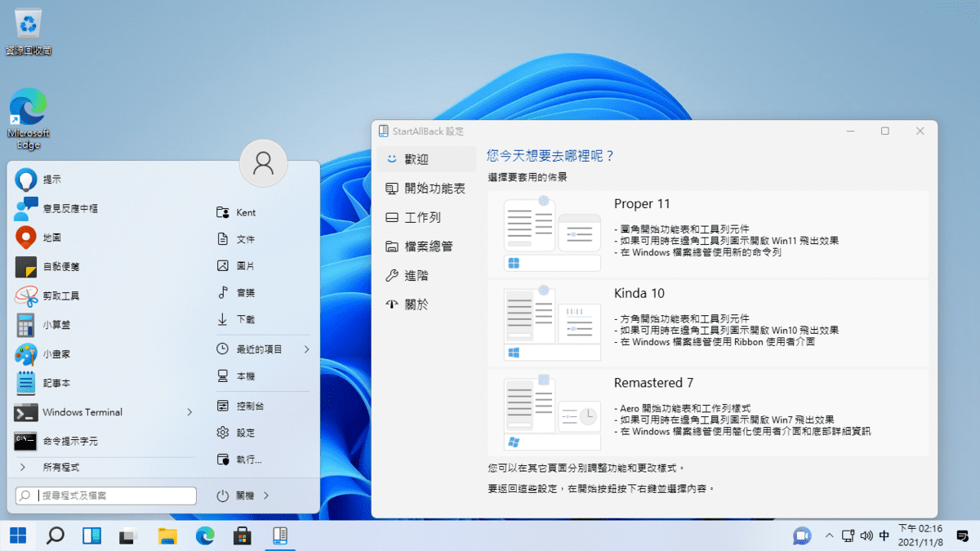Open the StartAllBack icon on the taskbar
The image size is (980, 551).
pyautogui.click(x=279, y=536)
